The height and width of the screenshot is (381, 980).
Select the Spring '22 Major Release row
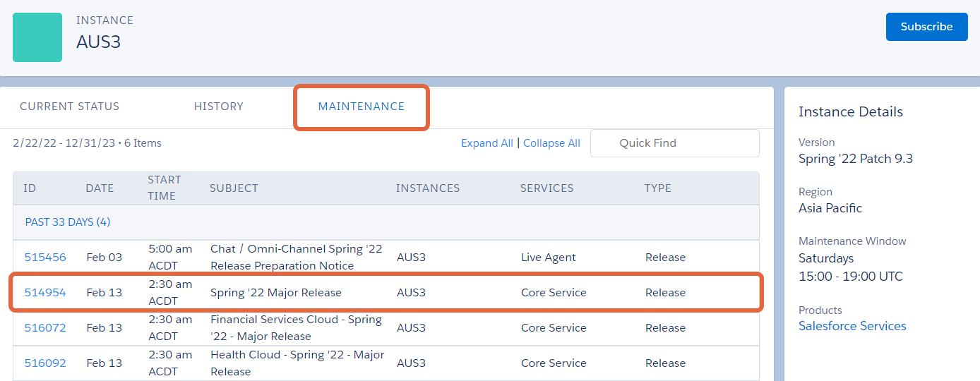point(386,293)
